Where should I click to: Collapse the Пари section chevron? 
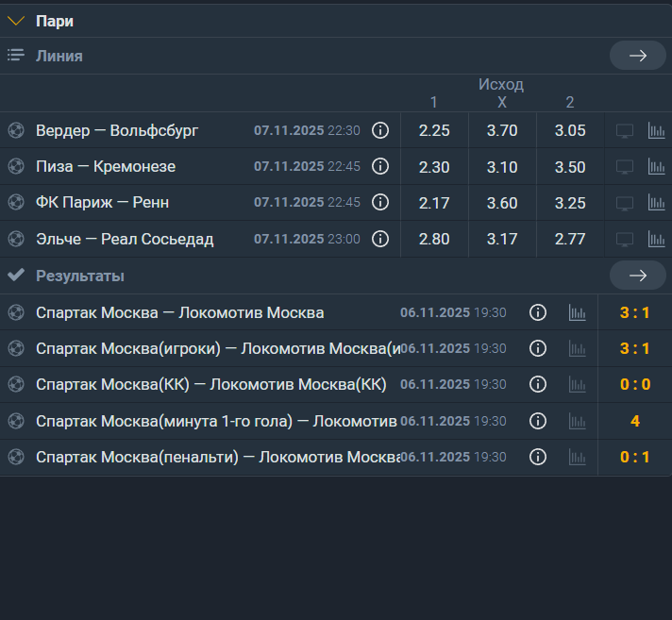point(16,21)
